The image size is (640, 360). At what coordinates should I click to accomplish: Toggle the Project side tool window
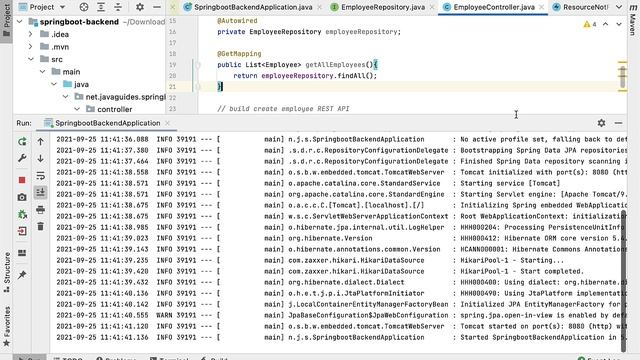point(6,20)
